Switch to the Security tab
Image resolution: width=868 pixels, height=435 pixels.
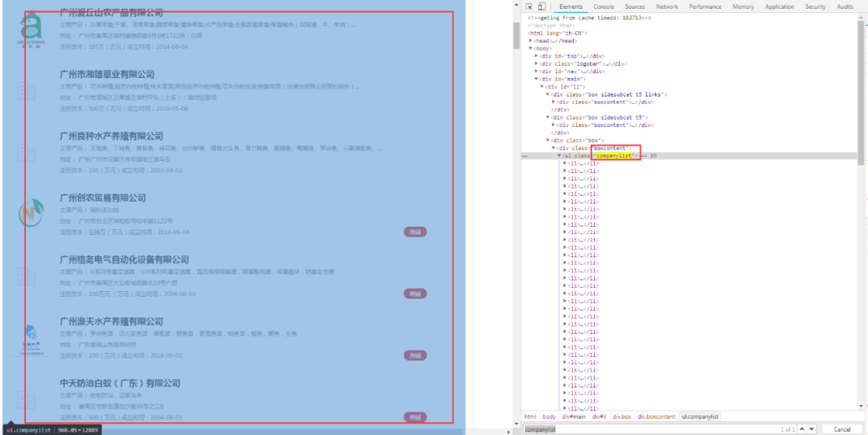point(816,6)
